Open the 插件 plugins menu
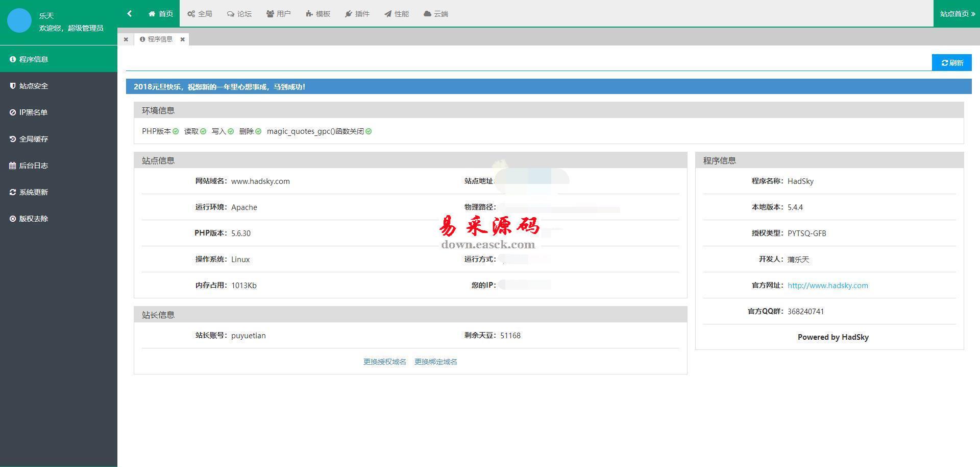 357,14
